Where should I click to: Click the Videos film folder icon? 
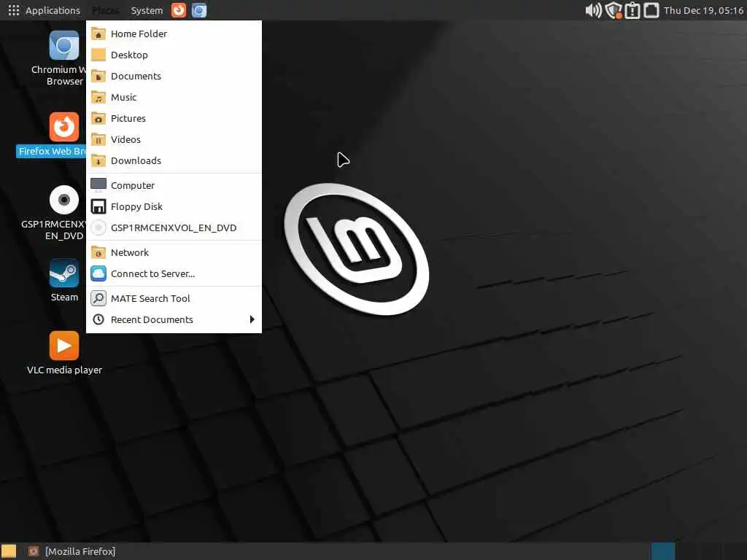click(98, 139)
